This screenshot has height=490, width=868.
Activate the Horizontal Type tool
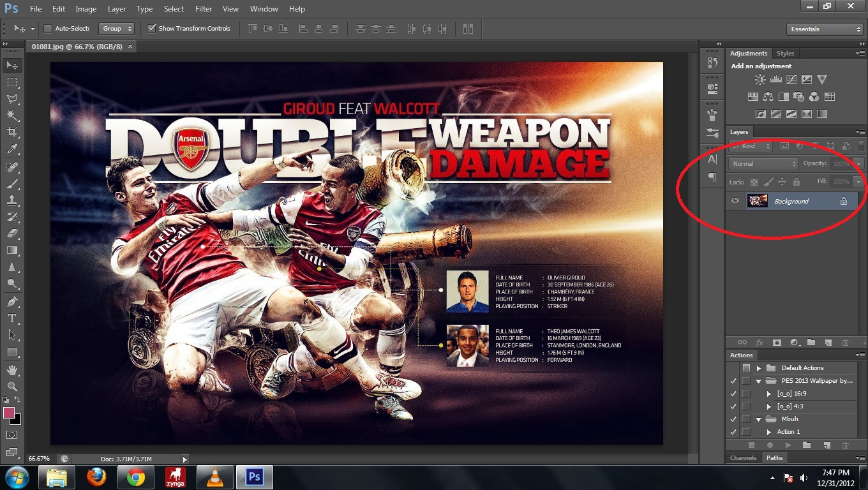coord(11,318)
